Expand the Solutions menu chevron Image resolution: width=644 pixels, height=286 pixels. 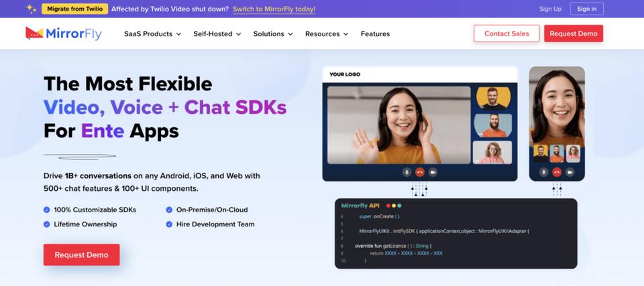coord(290,34)
